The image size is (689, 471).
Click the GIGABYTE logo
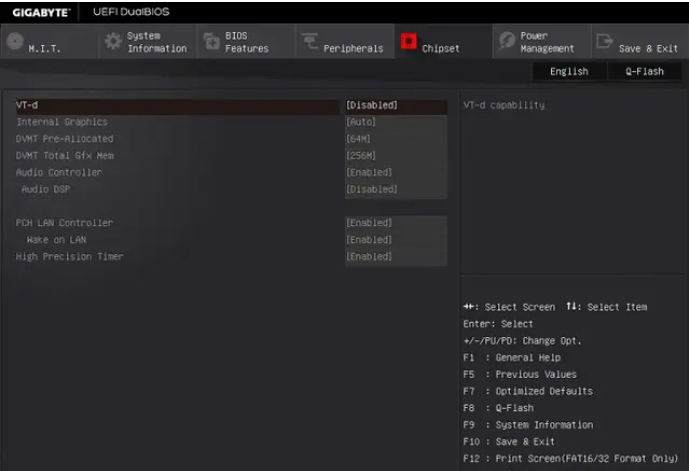[x=39, y=12]
